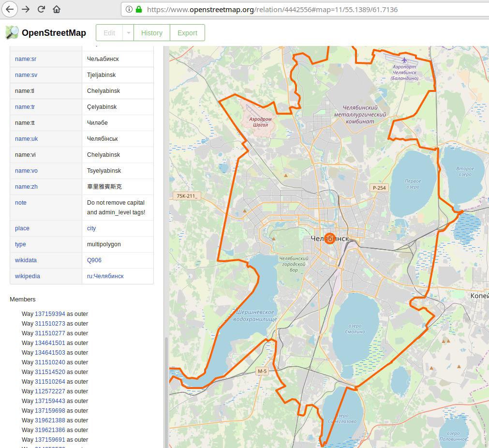Open member way 137159394
This screenshot has height=448, width=489.
coord(50,314)
